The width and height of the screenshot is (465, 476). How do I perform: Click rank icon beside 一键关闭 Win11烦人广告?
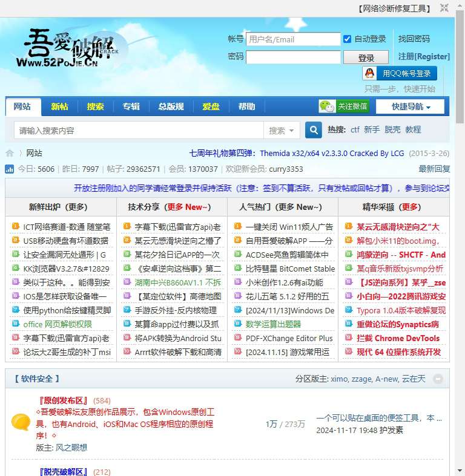pyautogui.click(x=238, y=226)
